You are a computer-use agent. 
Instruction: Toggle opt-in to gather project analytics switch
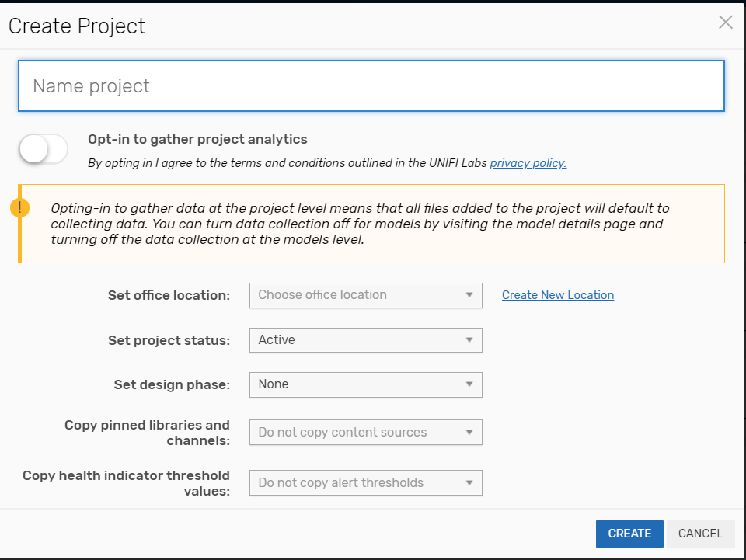pos(44,149)
